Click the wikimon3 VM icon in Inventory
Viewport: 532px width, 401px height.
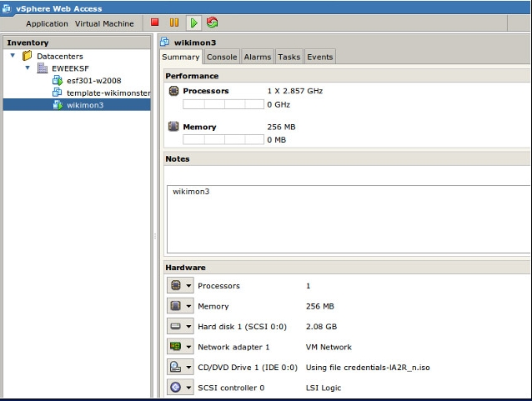click(58, 105)
